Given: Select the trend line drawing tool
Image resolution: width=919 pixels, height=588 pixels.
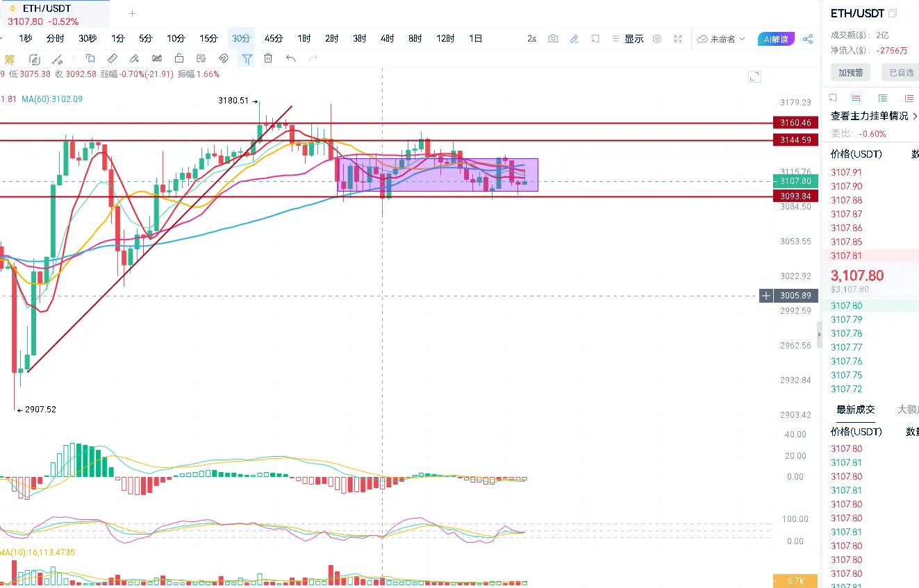Looking at the screenshot, I should pos(58,59).
